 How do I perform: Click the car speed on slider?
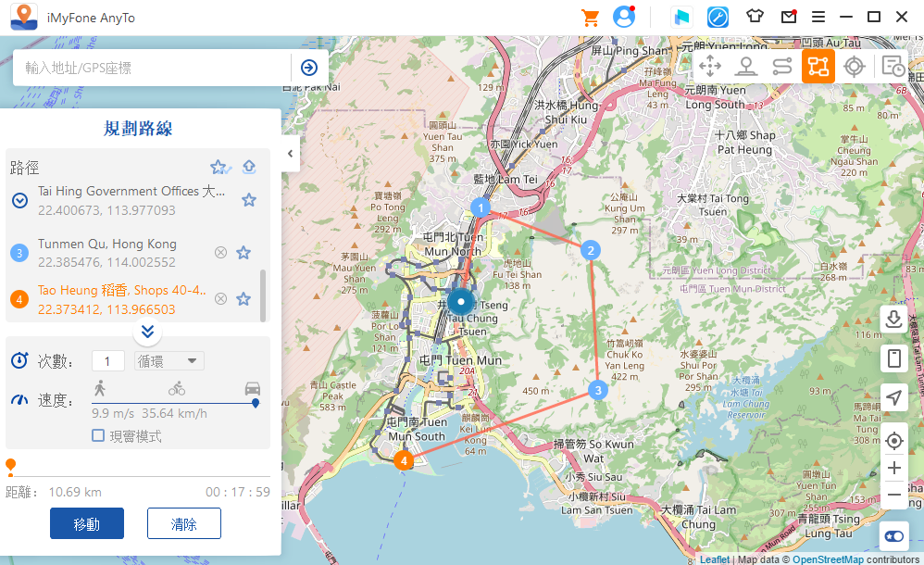click(x=253, y=389)
